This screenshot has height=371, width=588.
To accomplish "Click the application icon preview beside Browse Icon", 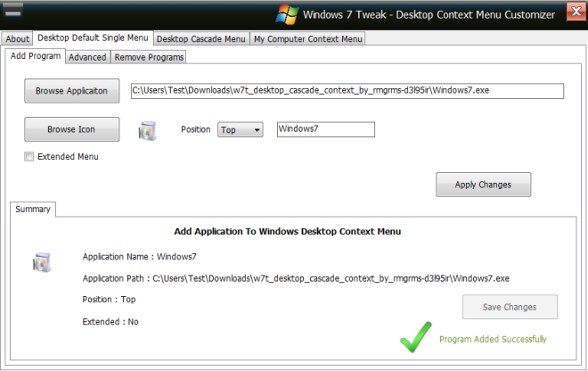I will tap(147, 131).
